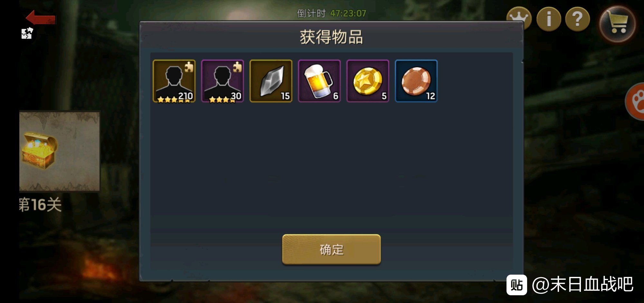Select the 第16关 stage label
Viewport: 644px width, 303px height.
(x=40, y=205)
